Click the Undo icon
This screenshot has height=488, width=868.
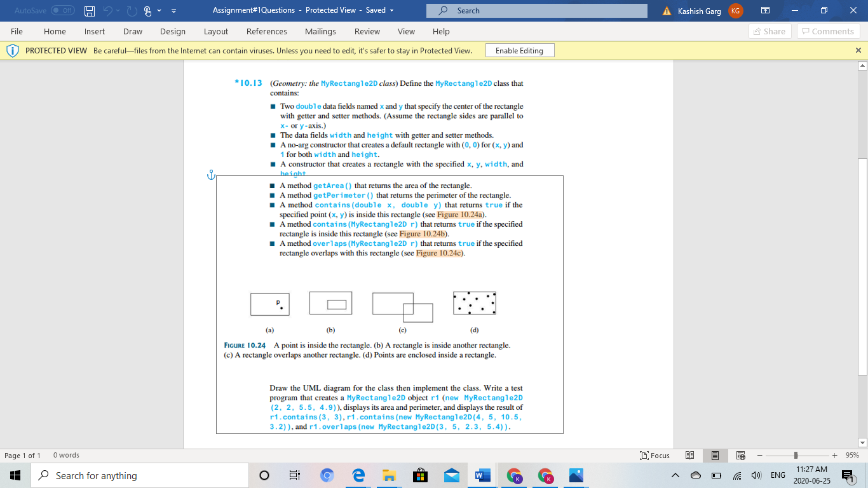point(108,11)
